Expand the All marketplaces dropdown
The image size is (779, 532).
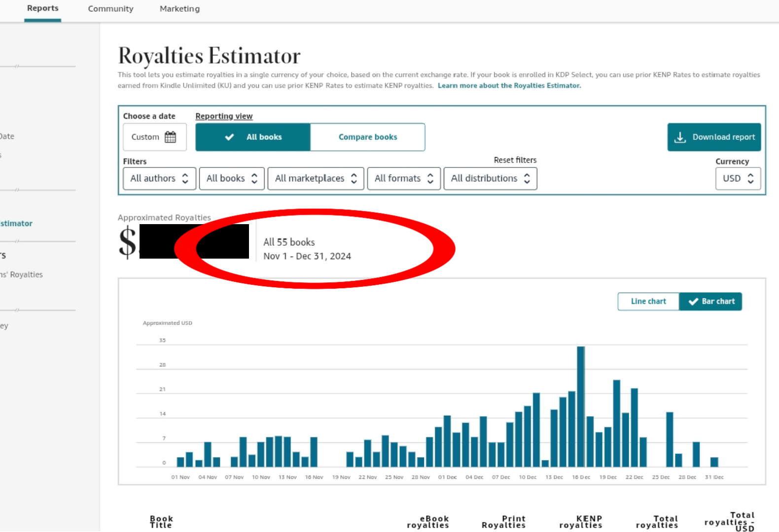(x=316, y=178)
